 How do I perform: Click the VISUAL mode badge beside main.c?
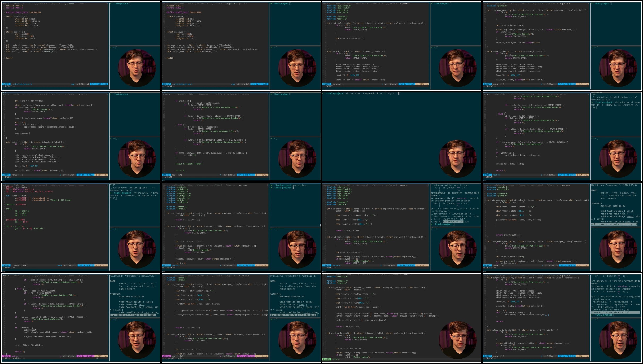click(x=6, y=356)
